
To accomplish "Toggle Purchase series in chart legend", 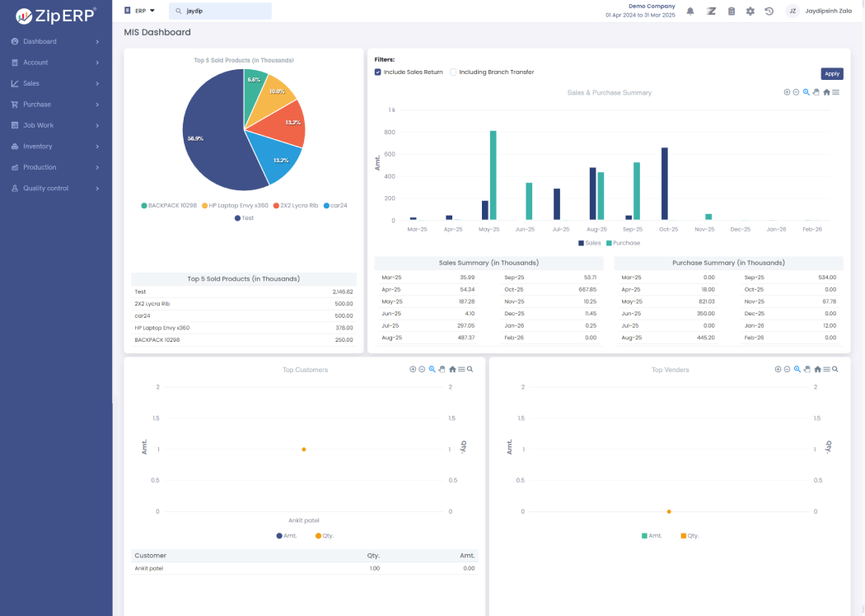I will [623, 243].
